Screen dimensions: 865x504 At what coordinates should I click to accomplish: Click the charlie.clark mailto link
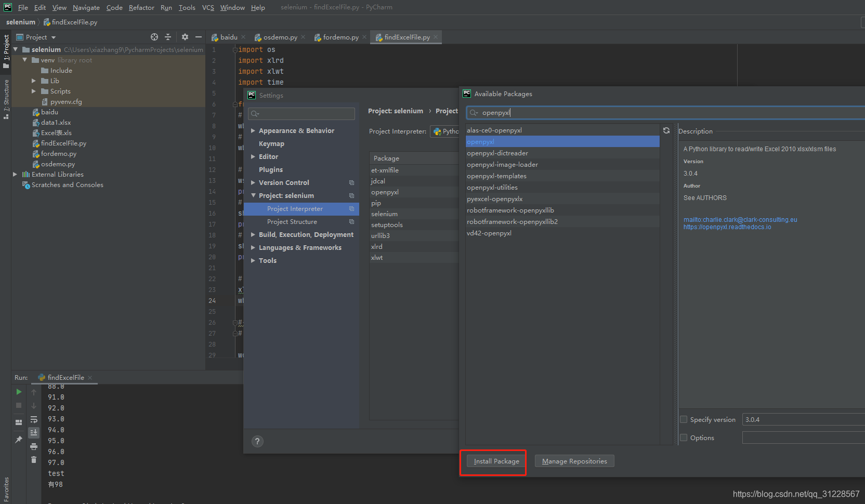[740, 220]
